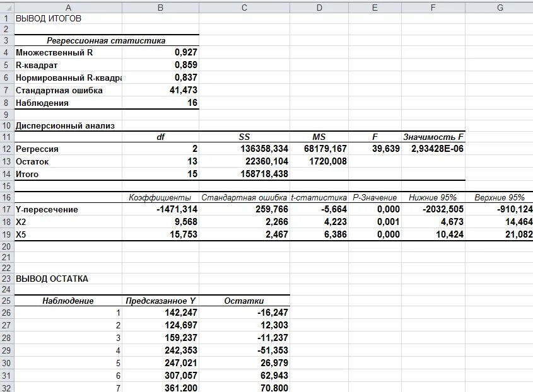Select value 0,859 cell

coord(160,65)
